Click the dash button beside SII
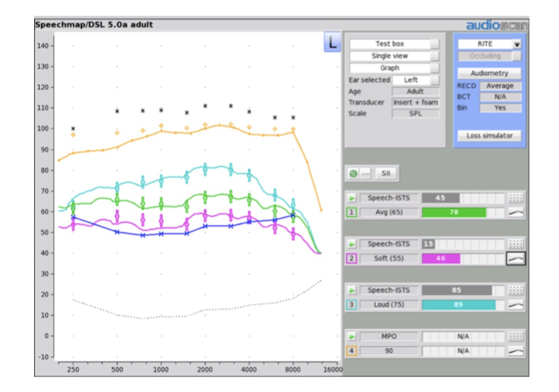The height and width of the screenshot is (392, 559). pos(365,173)
